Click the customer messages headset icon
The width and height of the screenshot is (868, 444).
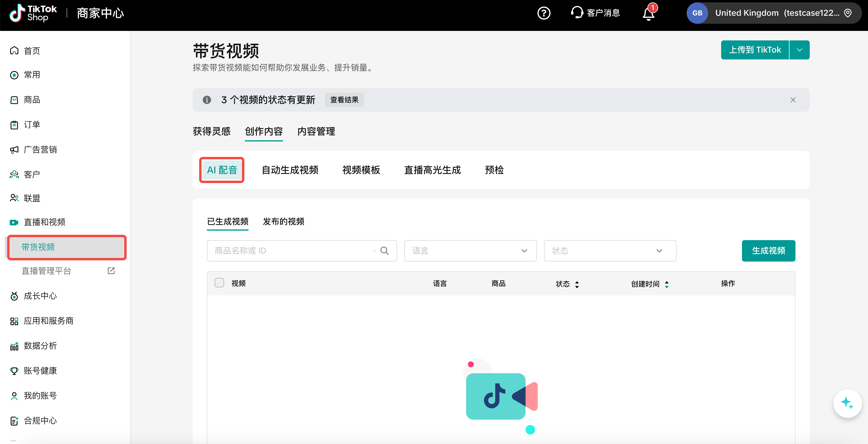577,12
